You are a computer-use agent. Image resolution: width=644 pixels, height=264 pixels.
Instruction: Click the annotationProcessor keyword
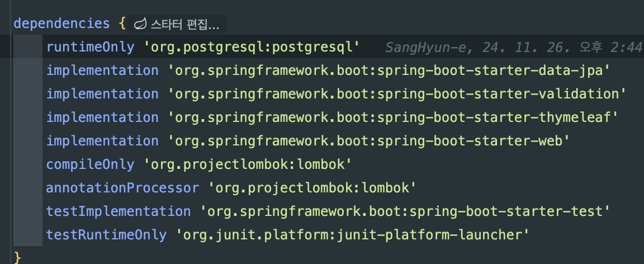(x=122, y=188)
